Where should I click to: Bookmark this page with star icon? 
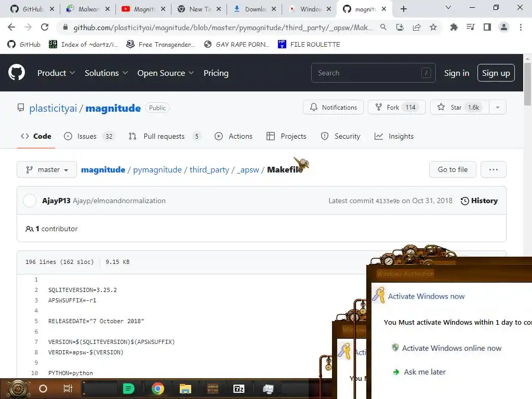(433, 27)
